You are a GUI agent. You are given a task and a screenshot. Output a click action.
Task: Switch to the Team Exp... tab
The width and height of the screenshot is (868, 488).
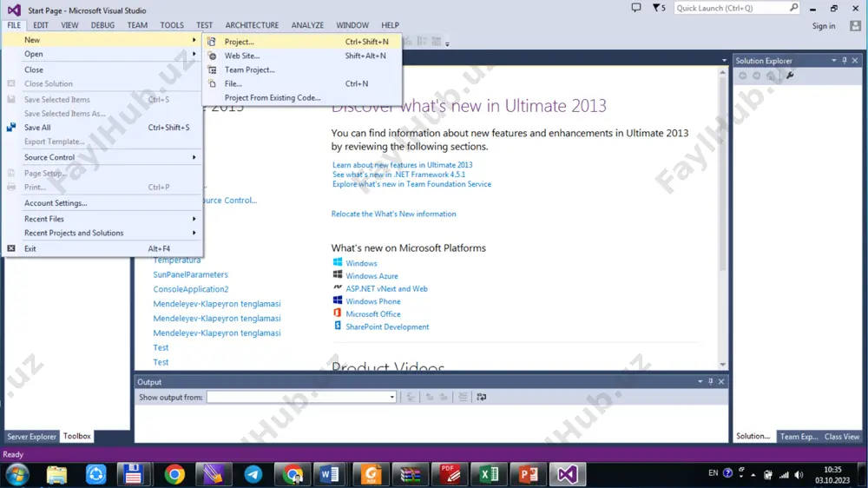tap(799, 437)
